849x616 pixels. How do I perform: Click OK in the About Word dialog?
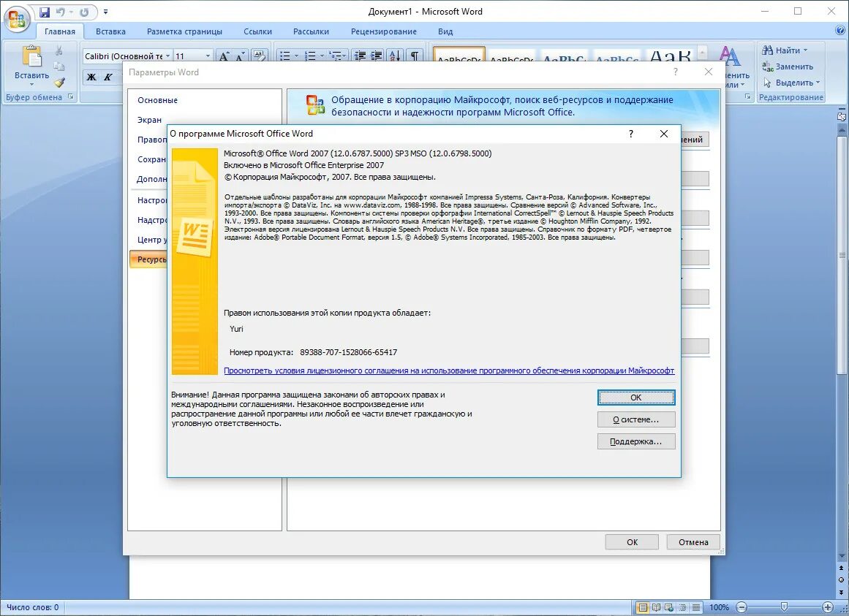(x=635, y=398)
